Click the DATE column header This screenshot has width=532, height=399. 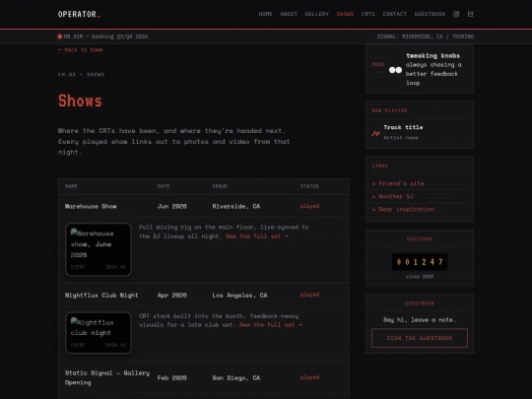point(164,186)
